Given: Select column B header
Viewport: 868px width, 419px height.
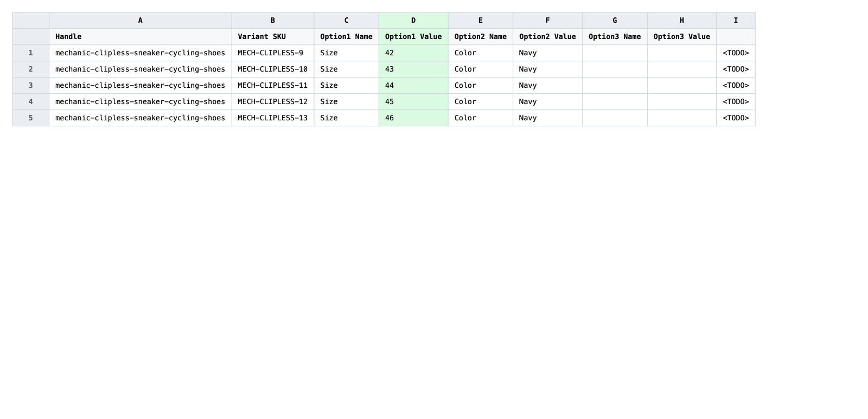Looking at the screenshot, I should (x=273, y=21).
